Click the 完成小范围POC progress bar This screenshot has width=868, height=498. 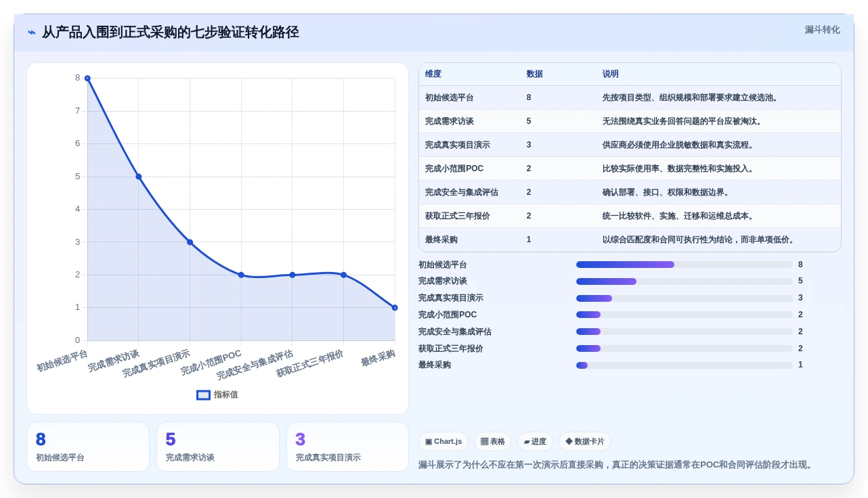point(684,315)
